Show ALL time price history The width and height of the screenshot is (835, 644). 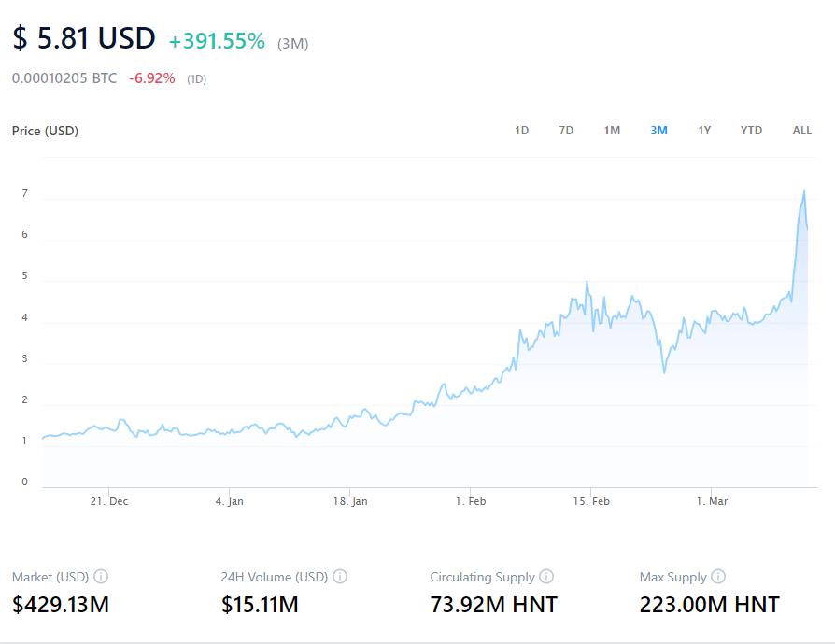coord(801,131)
